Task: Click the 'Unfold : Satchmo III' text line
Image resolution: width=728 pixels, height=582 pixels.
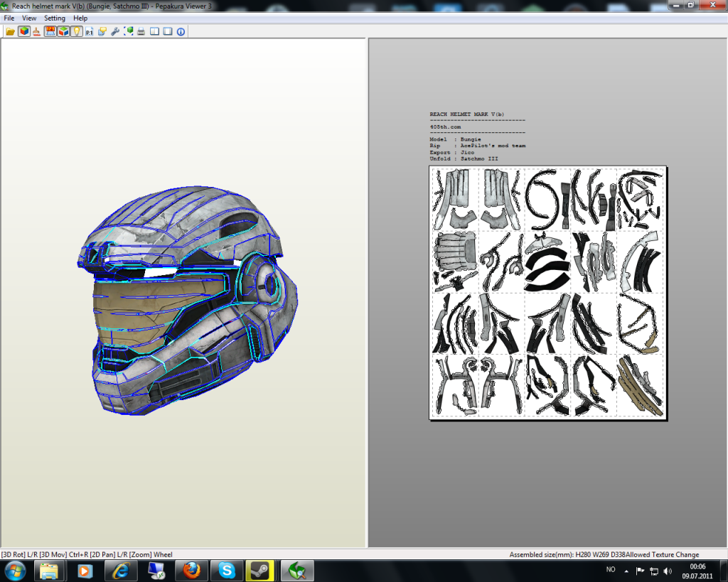Action: click(464, 158)
